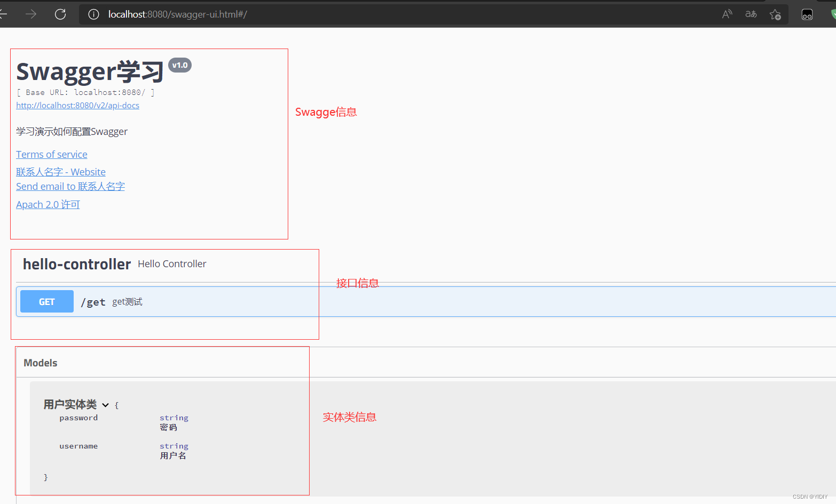Expand the /get endpoint path

(93, 302)
